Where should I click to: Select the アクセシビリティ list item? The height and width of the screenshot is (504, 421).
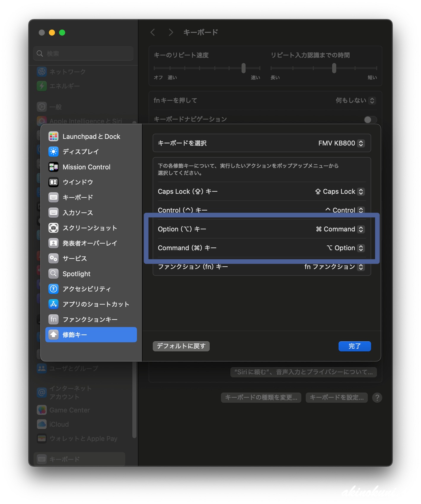91,289
